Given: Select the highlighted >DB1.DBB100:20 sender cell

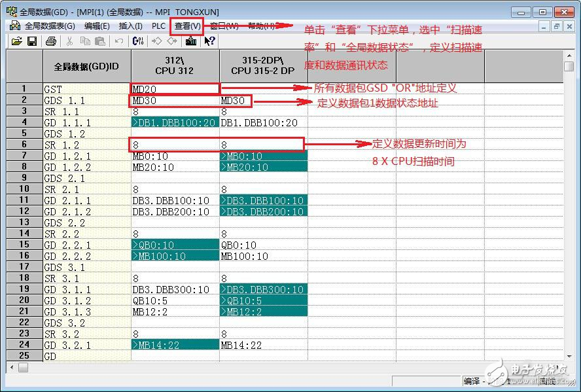Looking at the screenshot, I should 175,122.
